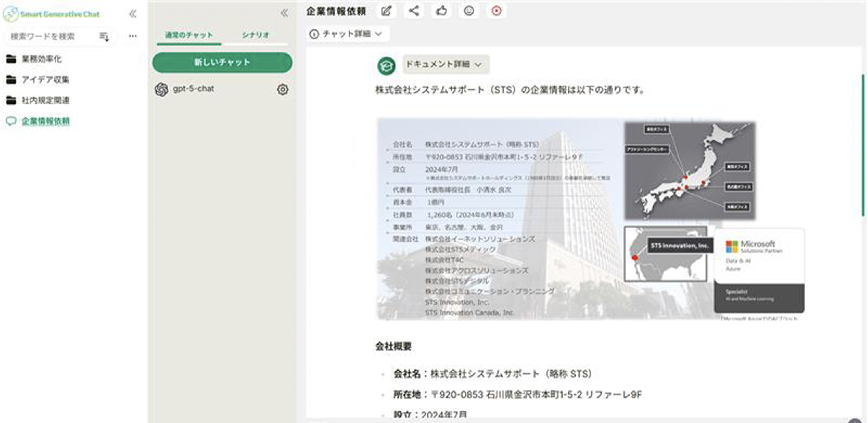The image size is (868, 423).
Task: Click the smiley face emoji icon
Action: point(469,11)
